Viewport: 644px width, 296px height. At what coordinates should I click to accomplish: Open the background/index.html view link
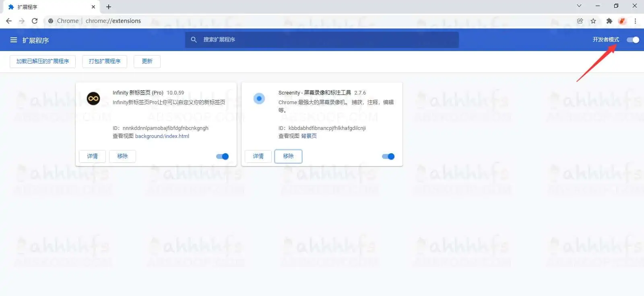[x=162, y=136]
